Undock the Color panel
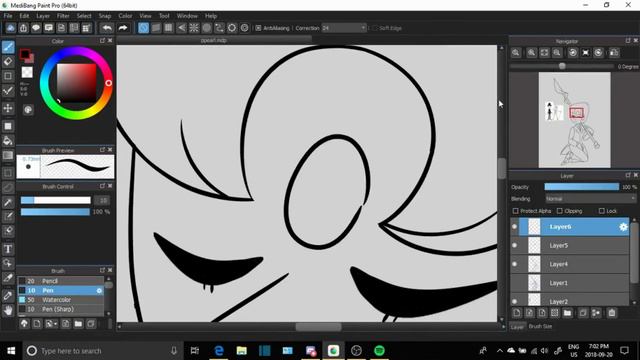This screenshot has width=640, height=360. coord(102,41)
